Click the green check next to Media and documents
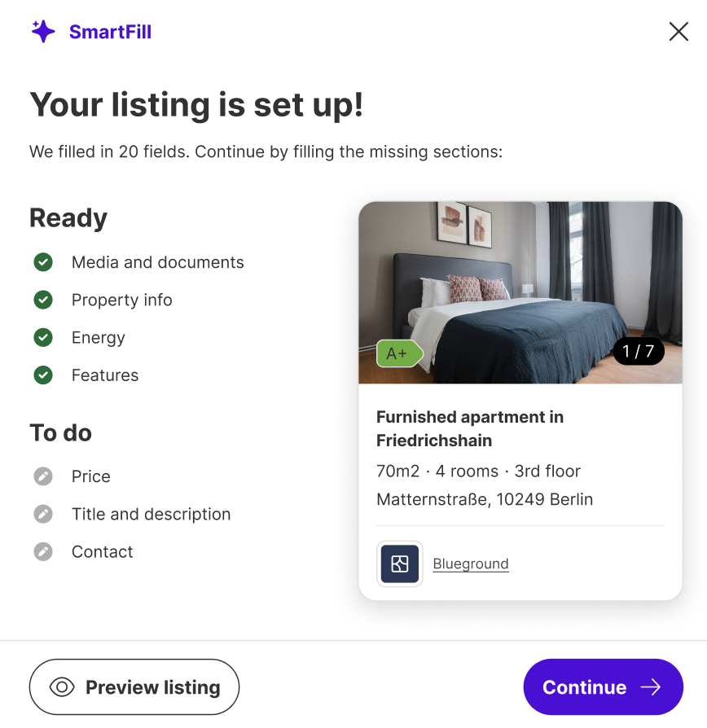 tap(43, 262)
